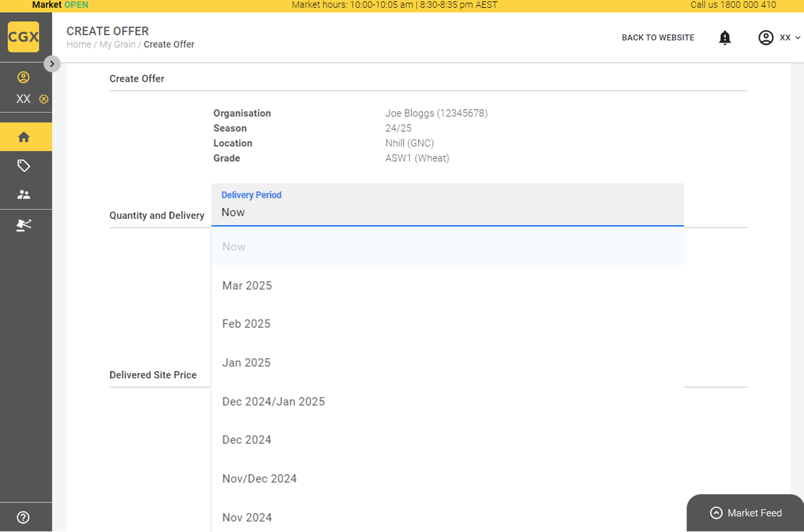Open the people icon in sidebar
This screenshot has width=804, height=532.
pyautogui.click(x=23, y=195)
